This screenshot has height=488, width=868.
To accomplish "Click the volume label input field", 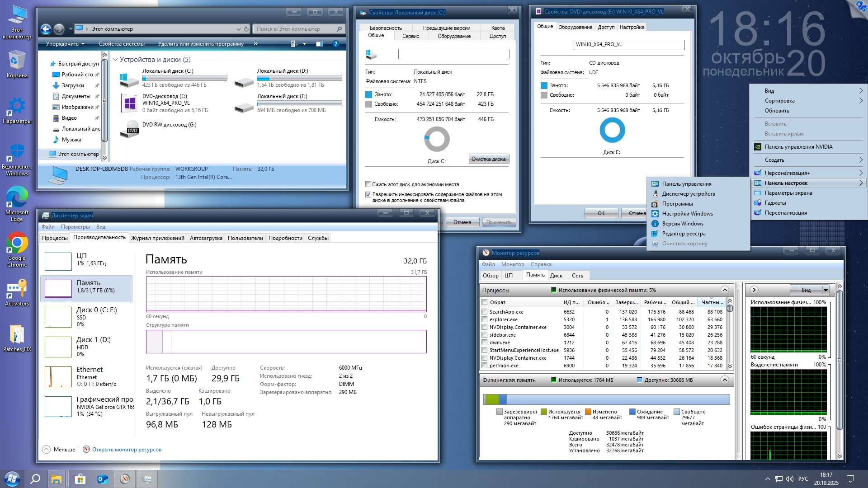I will tap(453, 54).
